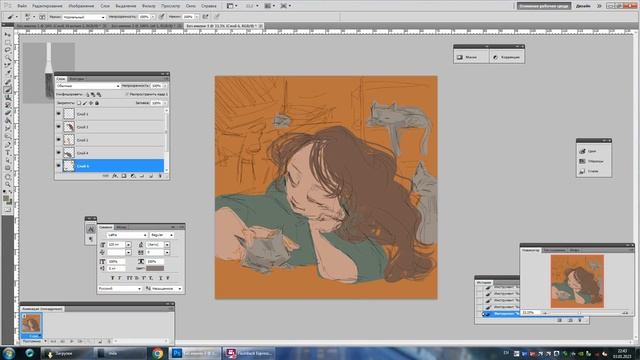Viewport: 640px width, 360px height.
Task: Delete state with History trash icon
Action: pyautogui.click(x=580, y=320)
